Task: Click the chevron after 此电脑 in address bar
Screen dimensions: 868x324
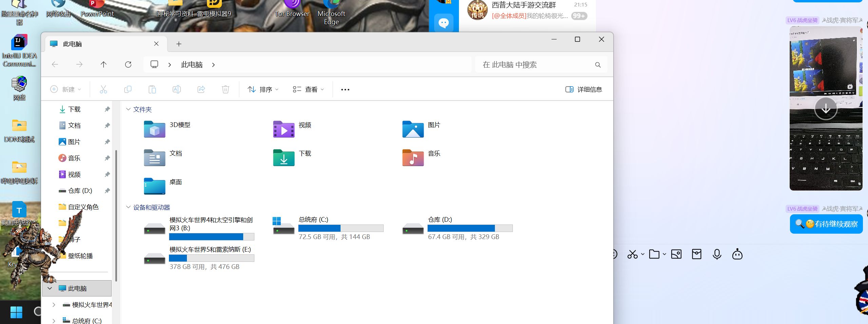Action: pyautogui.click(x=213, y=65)
